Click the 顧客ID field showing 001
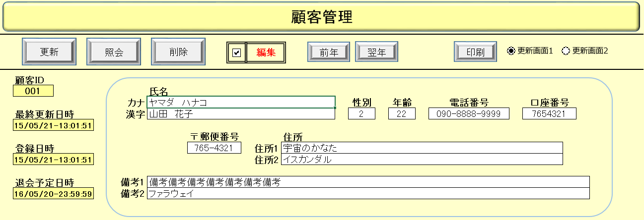 click(33, 91)
